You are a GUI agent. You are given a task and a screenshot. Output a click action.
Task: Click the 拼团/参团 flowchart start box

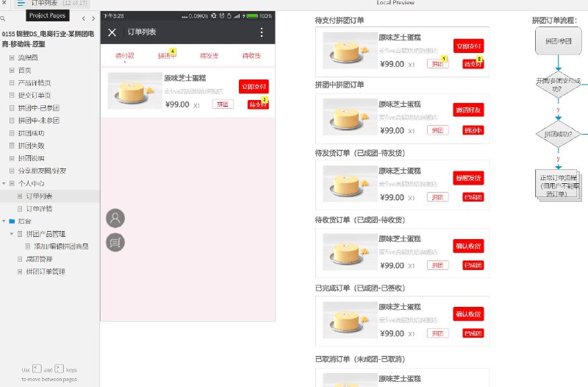559,41
